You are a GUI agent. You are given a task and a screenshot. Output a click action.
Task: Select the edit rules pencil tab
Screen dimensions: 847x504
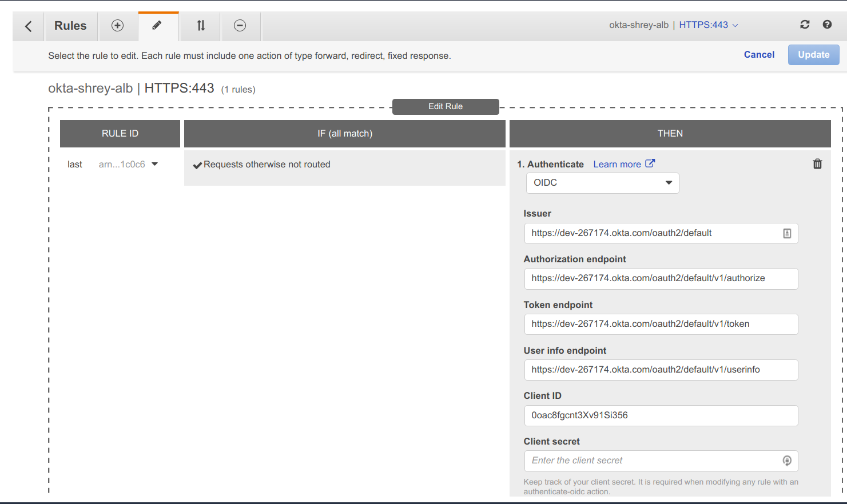click(x=157, y=26)
